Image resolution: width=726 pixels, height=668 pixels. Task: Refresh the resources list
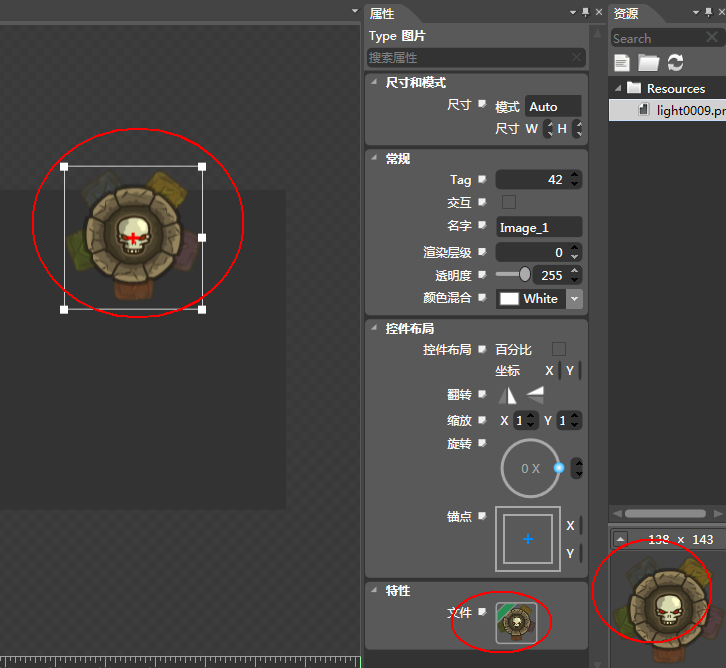point(676,63)
